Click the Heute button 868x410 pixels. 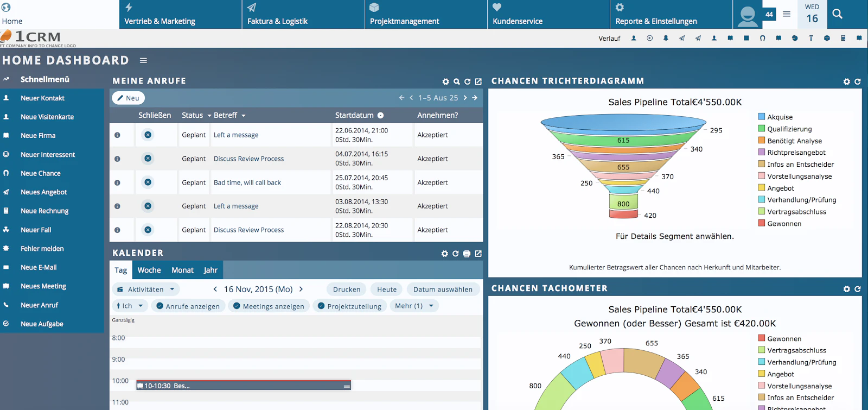[x=387, y=289]
